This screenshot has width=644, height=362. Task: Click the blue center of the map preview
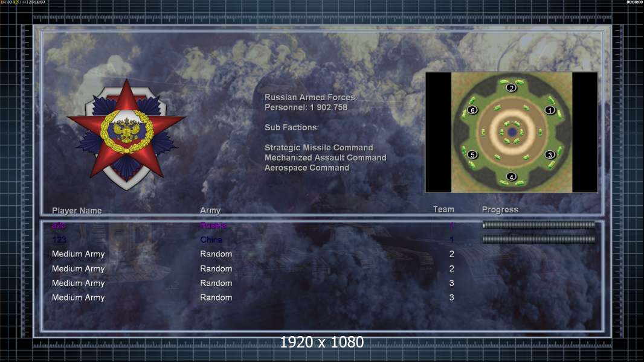(512, 132)
